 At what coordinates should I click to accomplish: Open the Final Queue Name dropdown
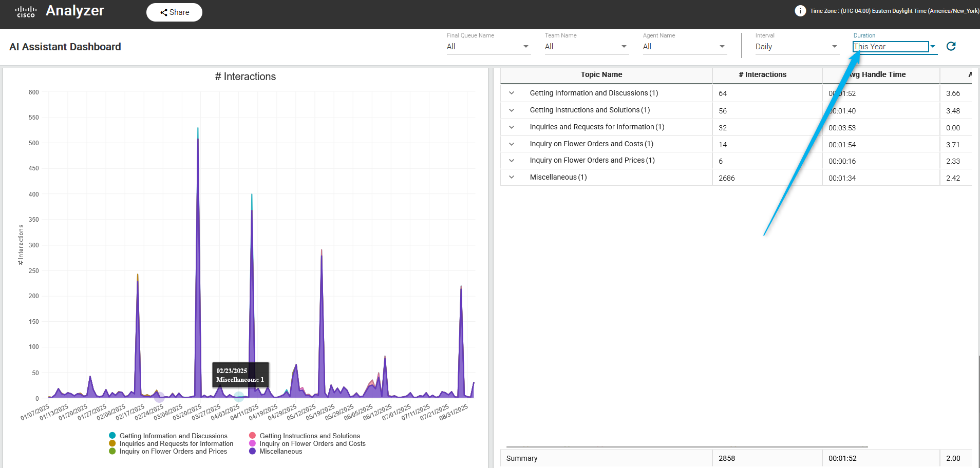coord(487,47)
